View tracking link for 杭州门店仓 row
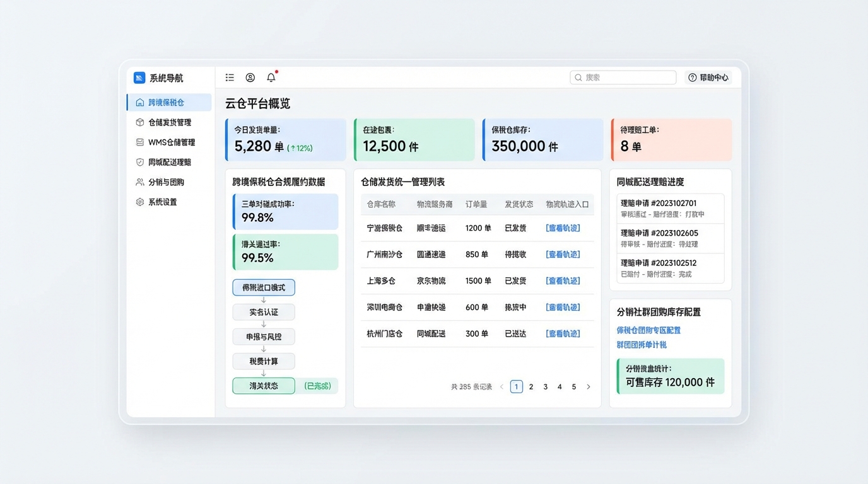Screen dimensions: 868x484 coord(563,334)
